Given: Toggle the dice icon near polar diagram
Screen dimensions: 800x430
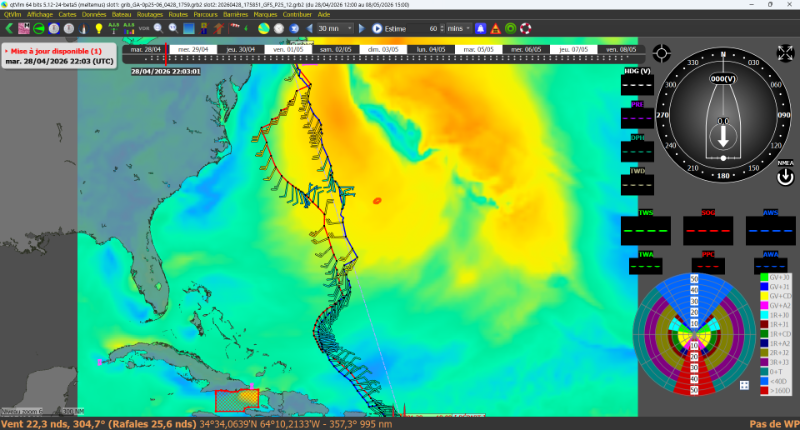Looking at the screenshot, I should pos(745,385).
